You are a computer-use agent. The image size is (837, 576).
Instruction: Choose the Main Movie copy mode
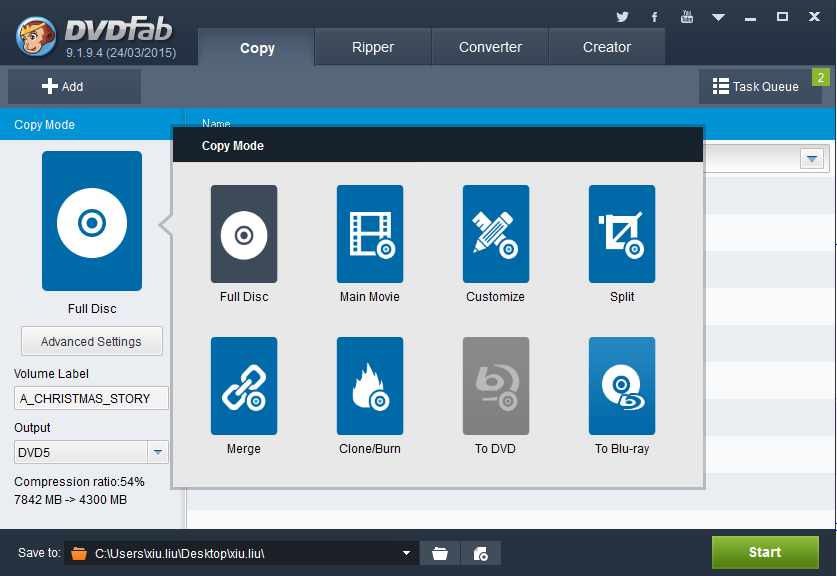tap(370, 234)
